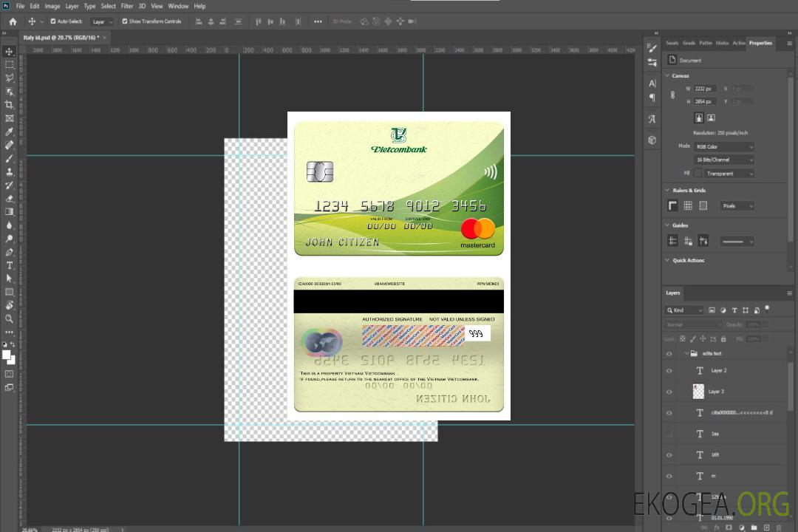This screenshot has width=798, height=532.
Task: Select the Healing Brush tool
Action: click(9, 145)
